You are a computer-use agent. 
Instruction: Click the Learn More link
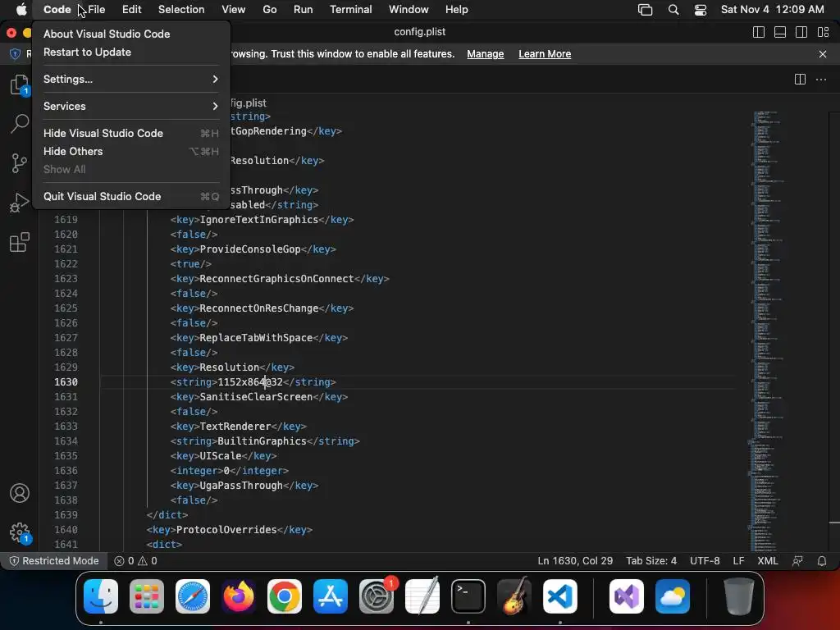pos(545,54)
